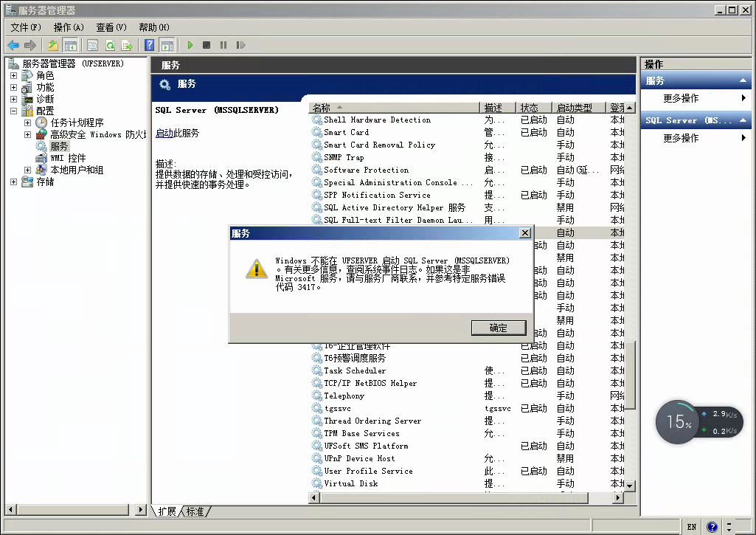Sort by the 状态 column header
The image size is (756, 535).
pyautogui.click(x=534, y=108)
